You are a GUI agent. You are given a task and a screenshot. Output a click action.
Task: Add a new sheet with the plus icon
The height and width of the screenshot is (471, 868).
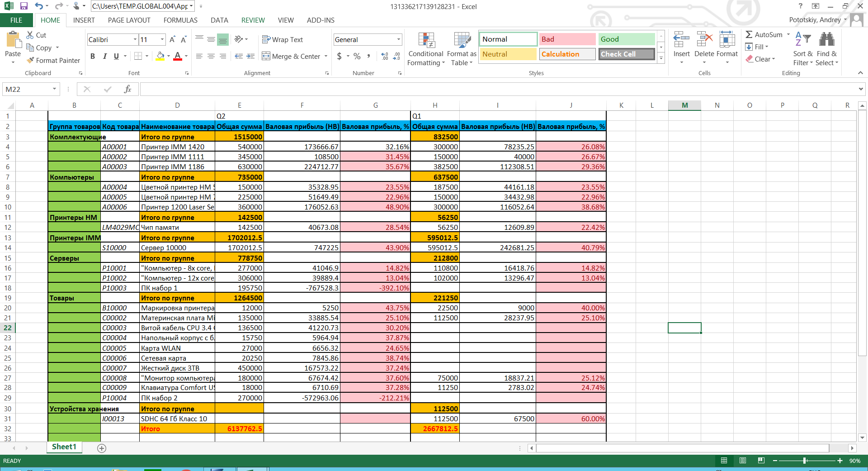[x=102, y=448]
